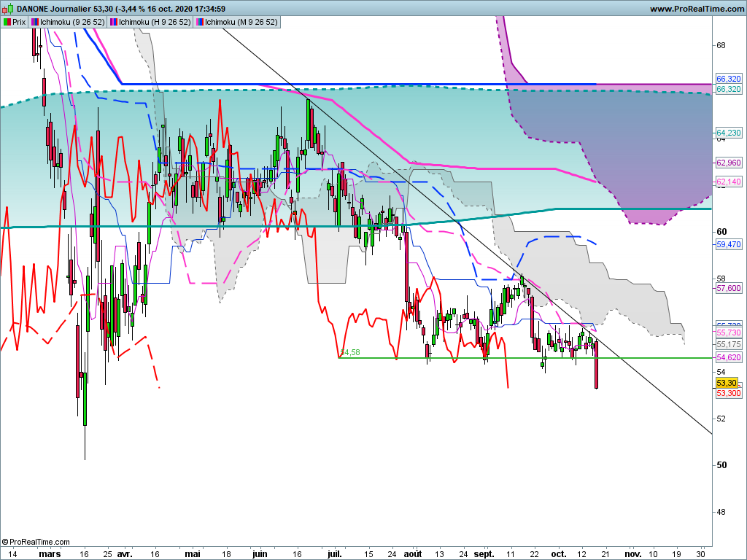Click the 68 price axis value

point(721,45)
